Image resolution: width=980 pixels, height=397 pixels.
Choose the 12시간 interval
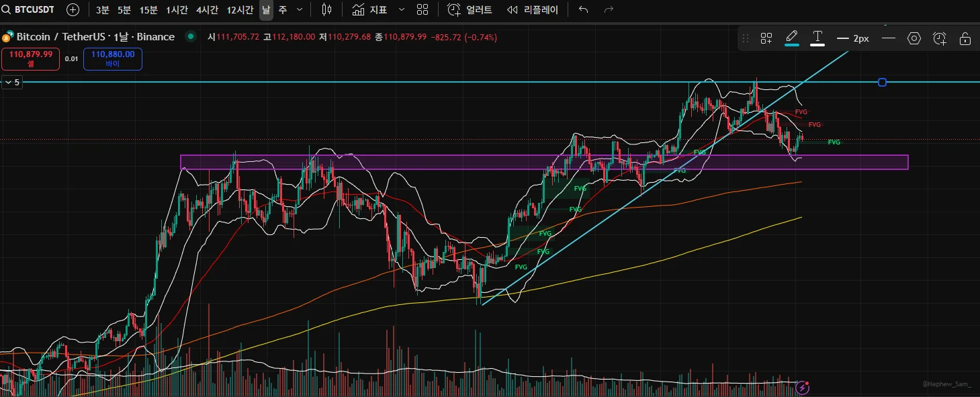[x=240, y=10]
